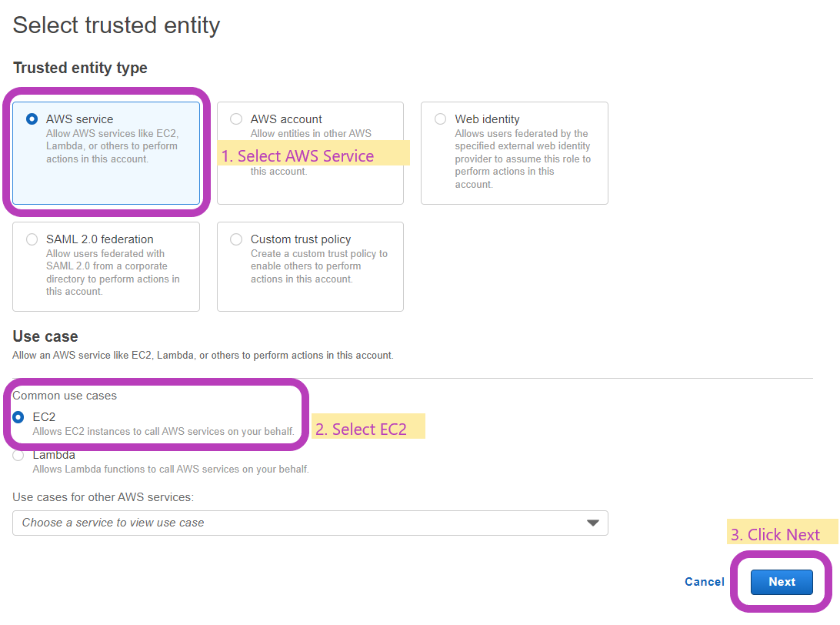840x625 pixels.
Task: Click the Web identity entity card
Action: point(514,153)
